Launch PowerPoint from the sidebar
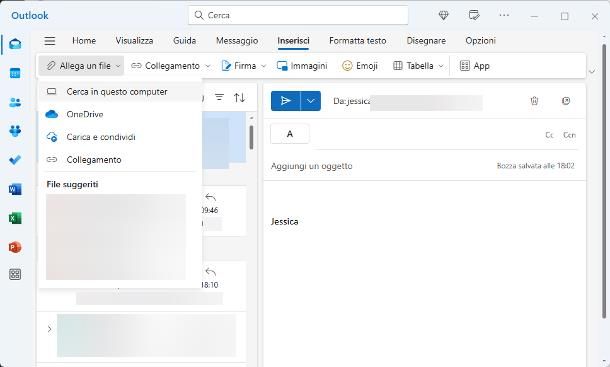The height and width of the screenshot is (367, 610). pos(15,247)
